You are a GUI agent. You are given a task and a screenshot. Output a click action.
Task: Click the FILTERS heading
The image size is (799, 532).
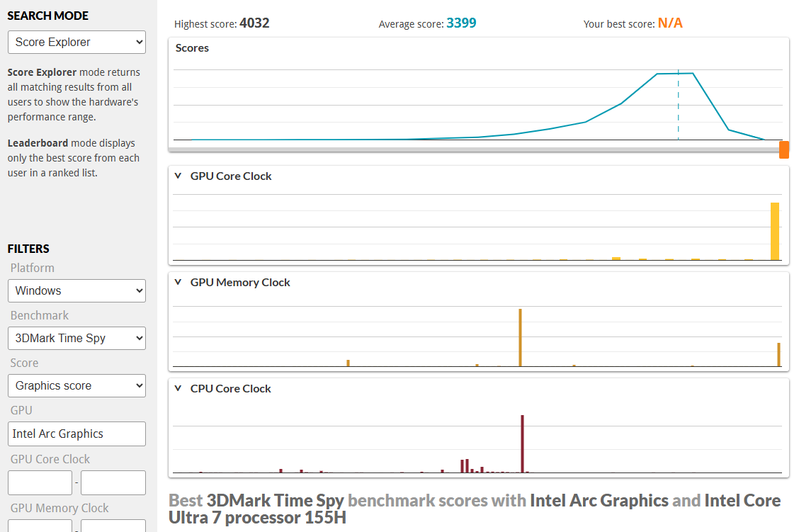coord(28,249)
